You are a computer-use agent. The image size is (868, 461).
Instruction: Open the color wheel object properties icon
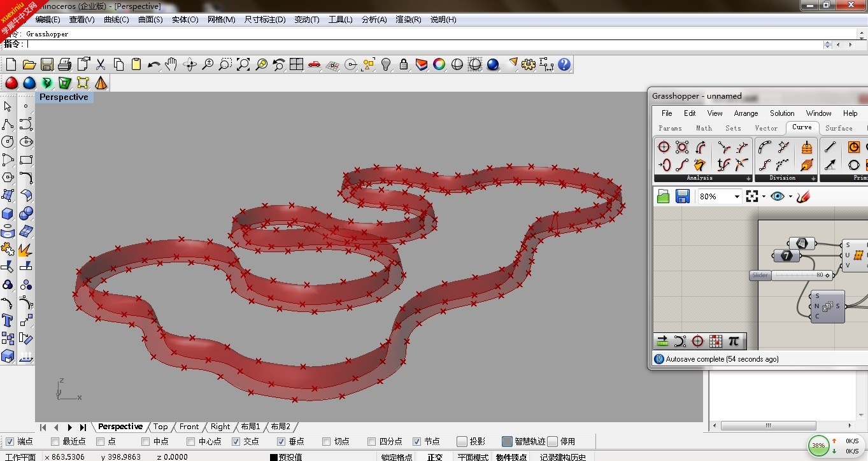pos(439,64)
